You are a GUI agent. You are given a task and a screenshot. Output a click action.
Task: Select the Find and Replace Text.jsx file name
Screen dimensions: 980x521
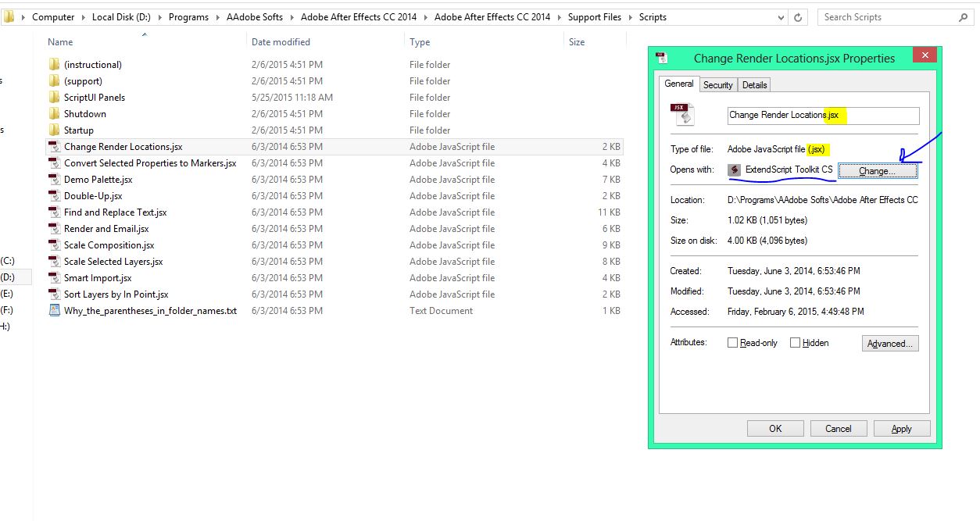click(x=116, y=212)
